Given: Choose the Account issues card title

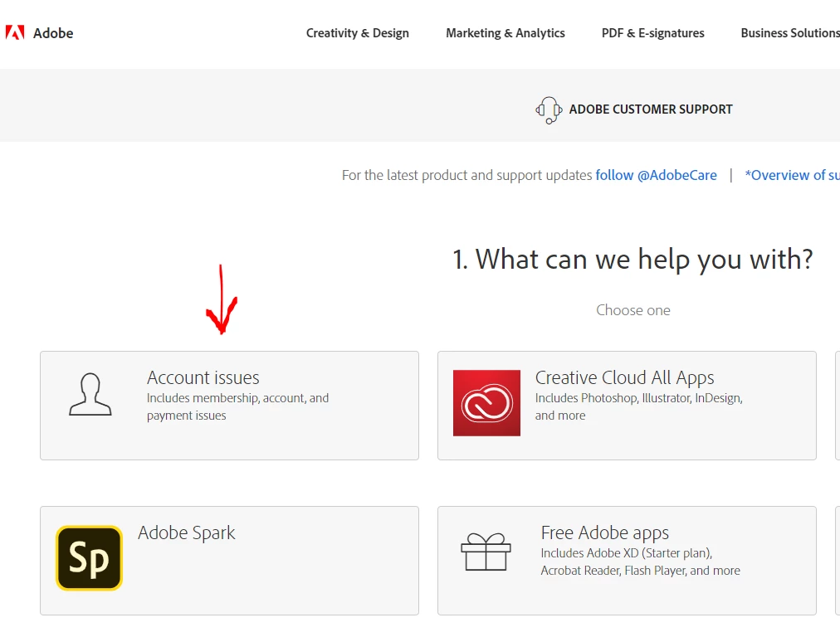Looking at the screenshot, I should pos(203,378).
